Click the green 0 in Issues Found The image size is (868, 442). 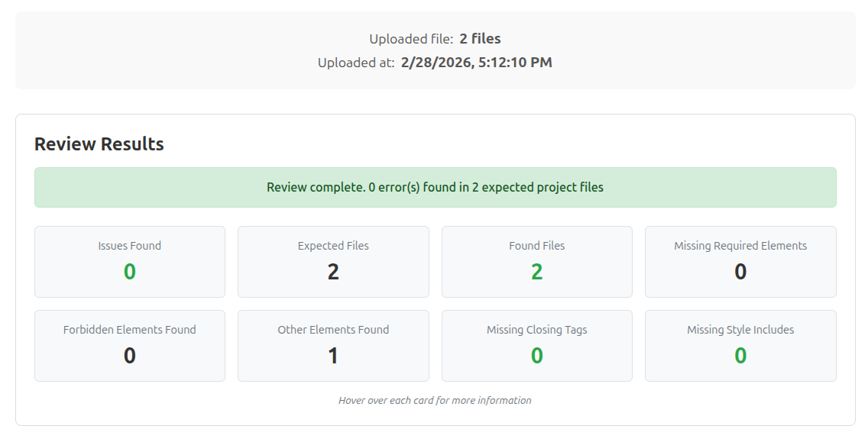129,273
